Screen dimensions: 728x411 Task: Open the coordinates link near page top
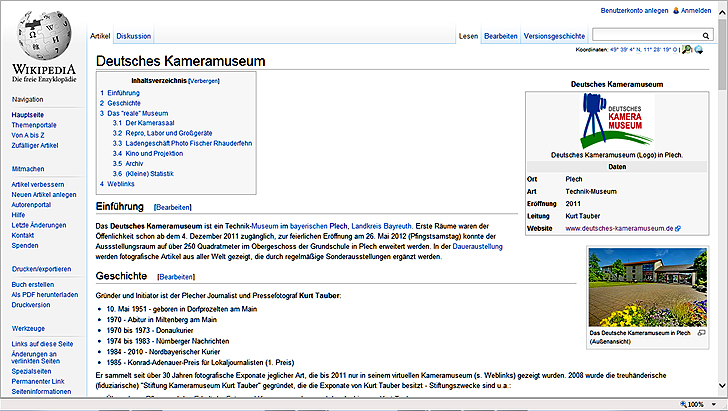(644, 49)
